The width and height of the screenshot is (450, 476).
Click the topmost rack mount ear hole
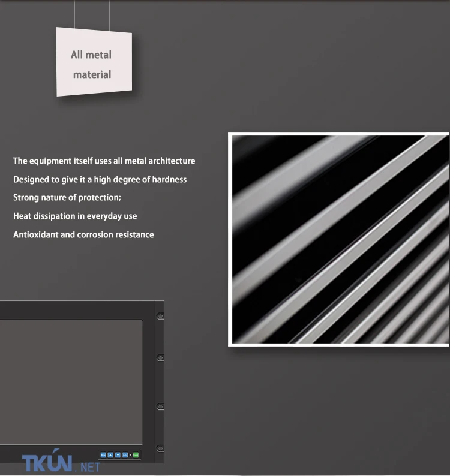coord(160,316)
